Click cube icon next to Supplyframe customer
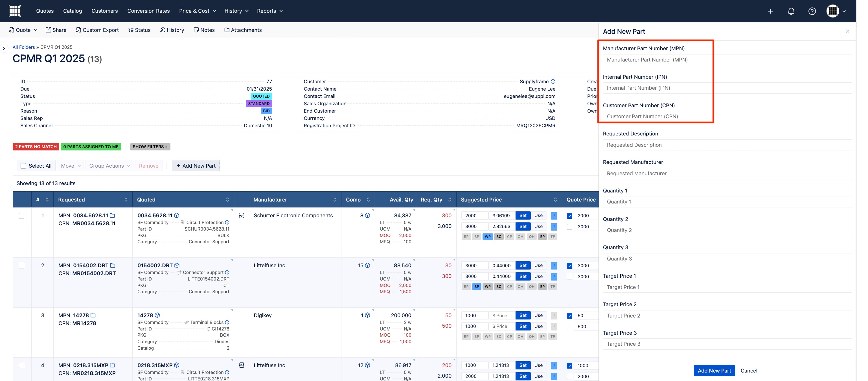This screenshot has height=381, width=868. point(553,82)
